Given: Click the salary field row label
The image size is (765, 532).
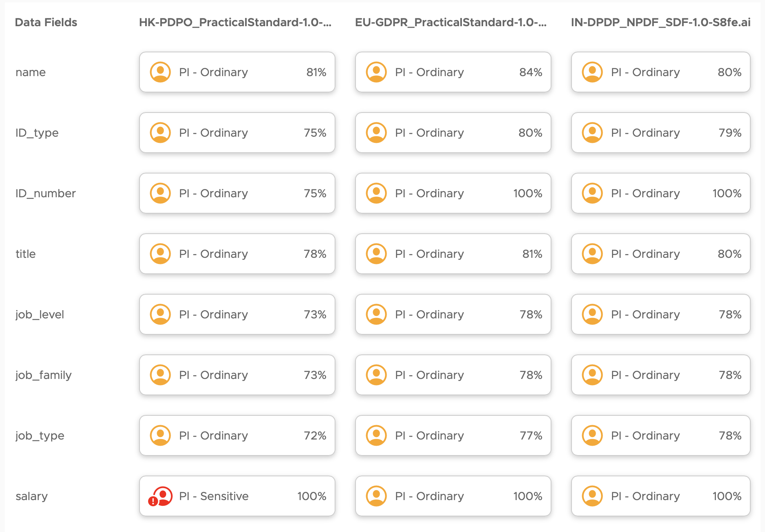Looking at the screenshot, I should coord(32,496).
